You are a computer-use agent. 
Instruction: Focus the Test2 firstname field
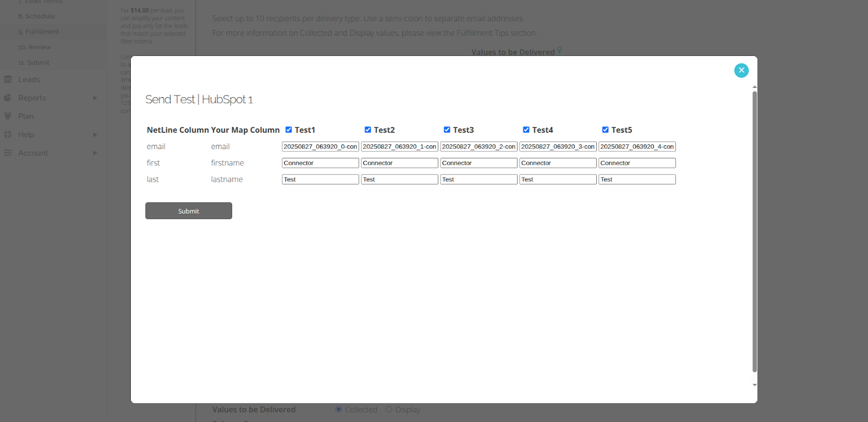(x=400, y=163)
